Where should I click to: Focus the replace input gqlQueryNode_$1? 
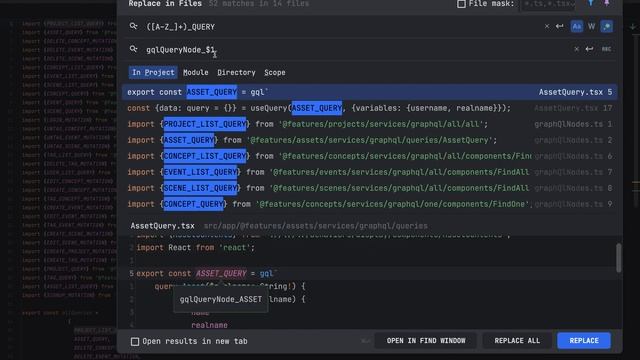coord(357,50)
